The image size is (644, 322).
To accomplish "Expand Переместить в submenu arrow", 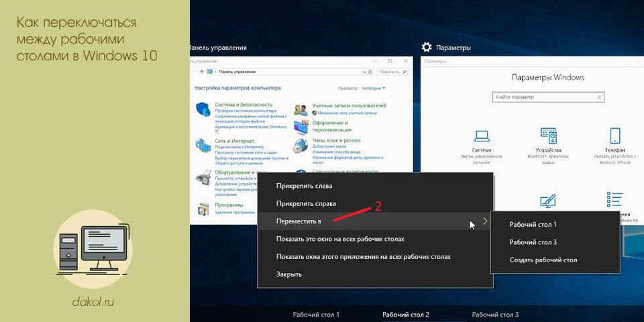I will (x=485, y=221).
